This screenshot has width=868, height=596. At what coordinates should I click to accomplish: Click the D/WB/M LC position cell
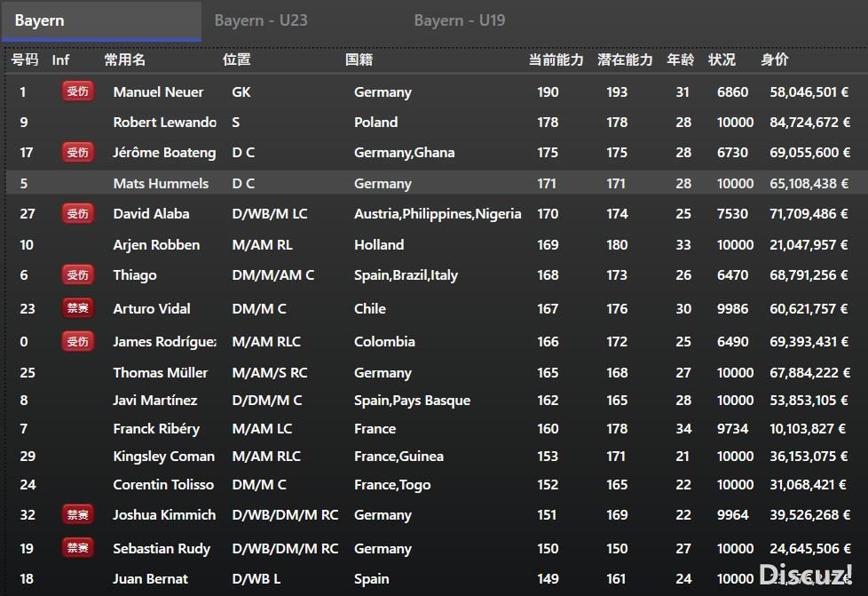click(x=270, y=214)
